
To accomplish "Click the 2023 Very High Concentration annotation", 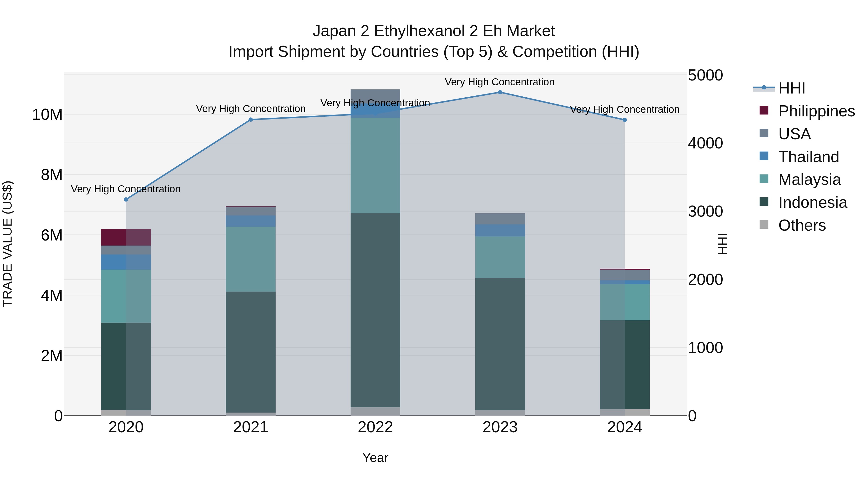I will coord(499,82).
